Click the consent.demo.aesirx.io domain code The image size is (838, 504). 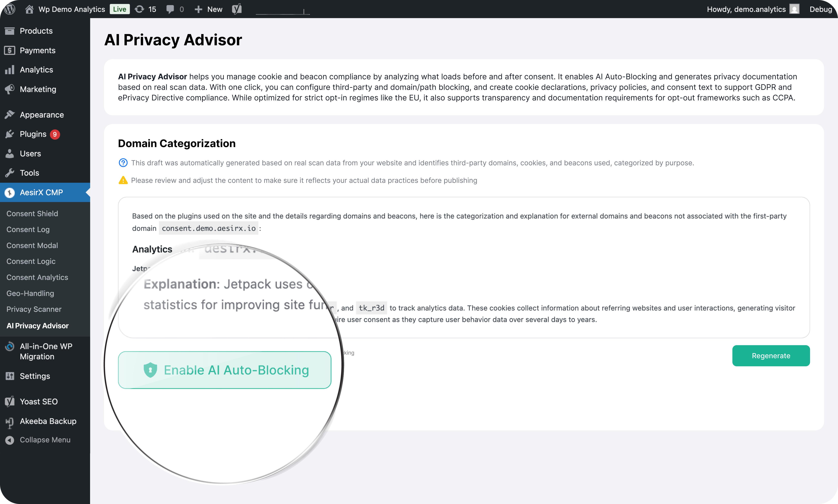[x=209, y=228]
